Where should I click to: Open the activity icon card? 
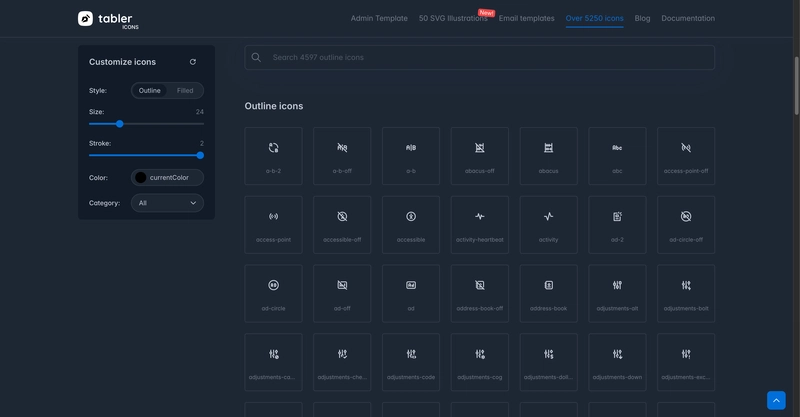(x=548, y=225)
